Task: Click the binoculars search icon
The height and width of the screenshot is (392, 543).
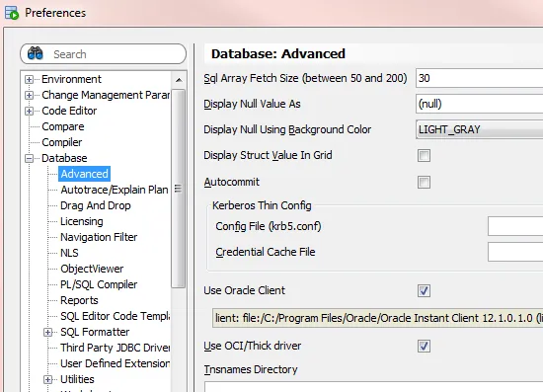Action: (36, 53)
